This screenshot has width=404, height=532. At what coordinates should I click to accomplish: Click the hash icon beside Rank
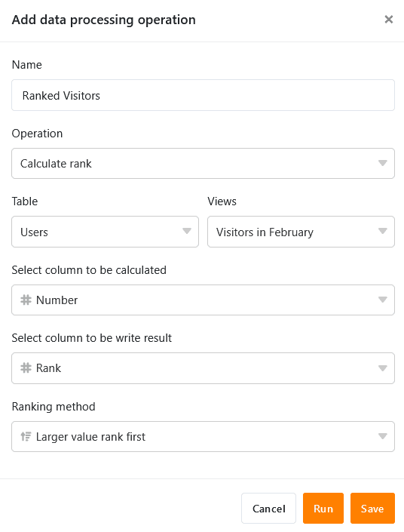26,367
